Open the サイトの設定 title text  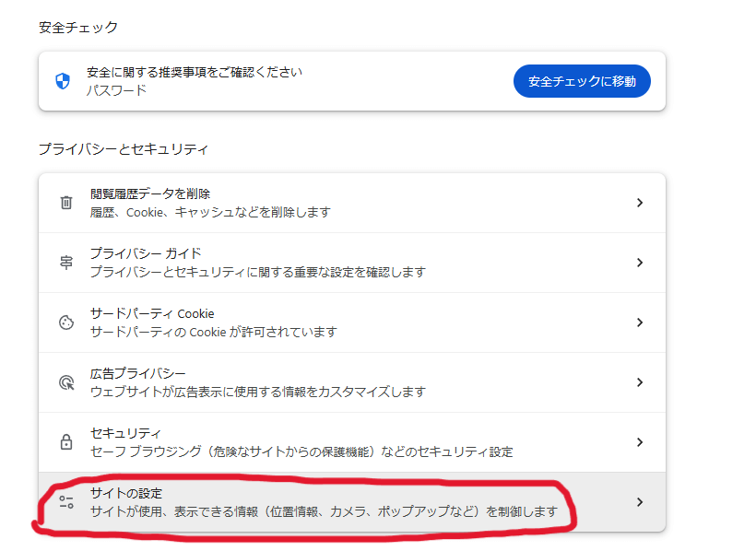click(x=126, y=493)
